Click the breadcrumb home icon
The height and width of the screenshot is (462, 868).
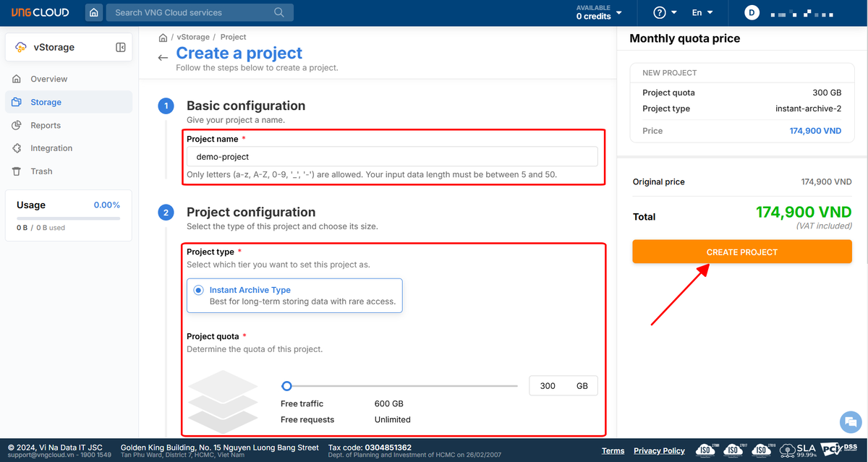tap(163, 37)
